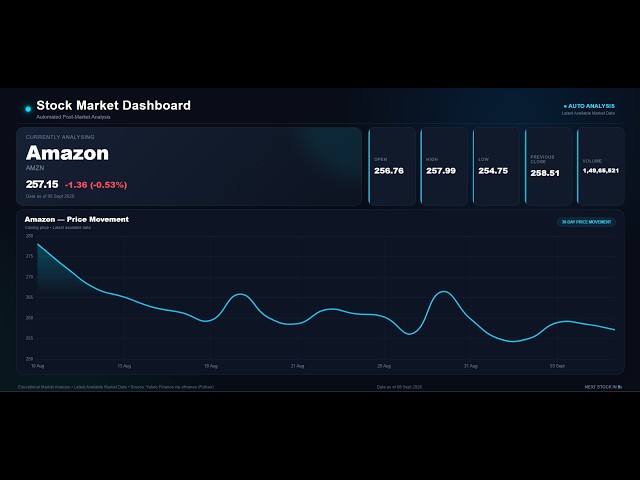Click the current price 257.15
The image size is (640, 480).
42,184
